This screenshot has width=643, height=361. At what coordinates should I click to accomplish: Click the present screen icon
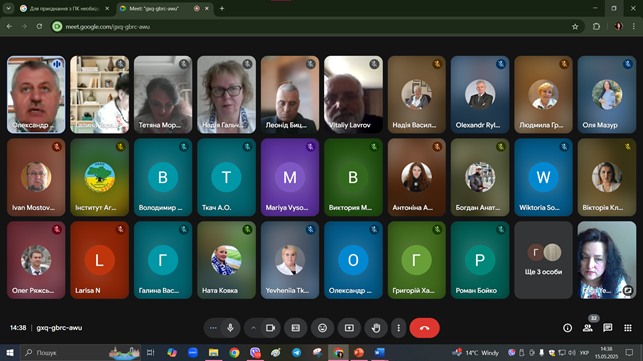point(349,328)
